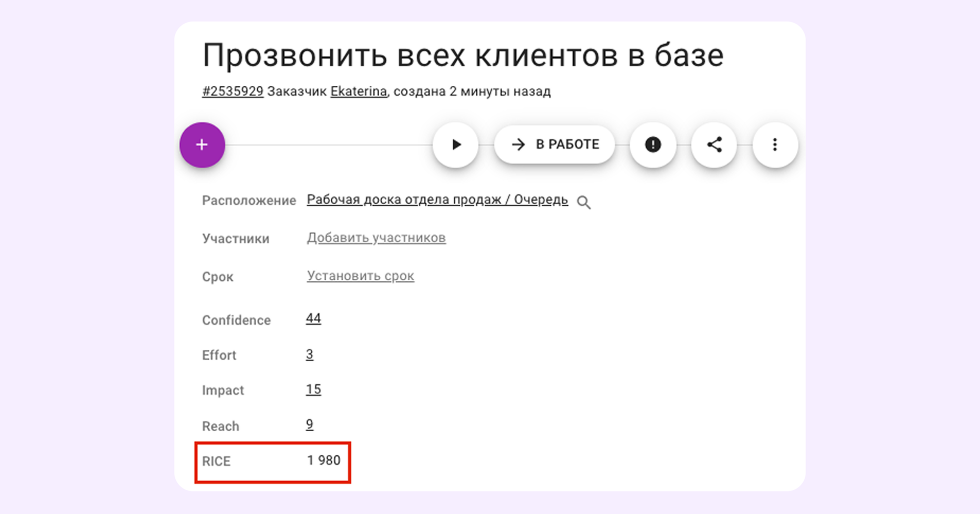The image size is (980, 514).
Task: Click the exclamation mark alert icon
Action: [x=653, y=145]
